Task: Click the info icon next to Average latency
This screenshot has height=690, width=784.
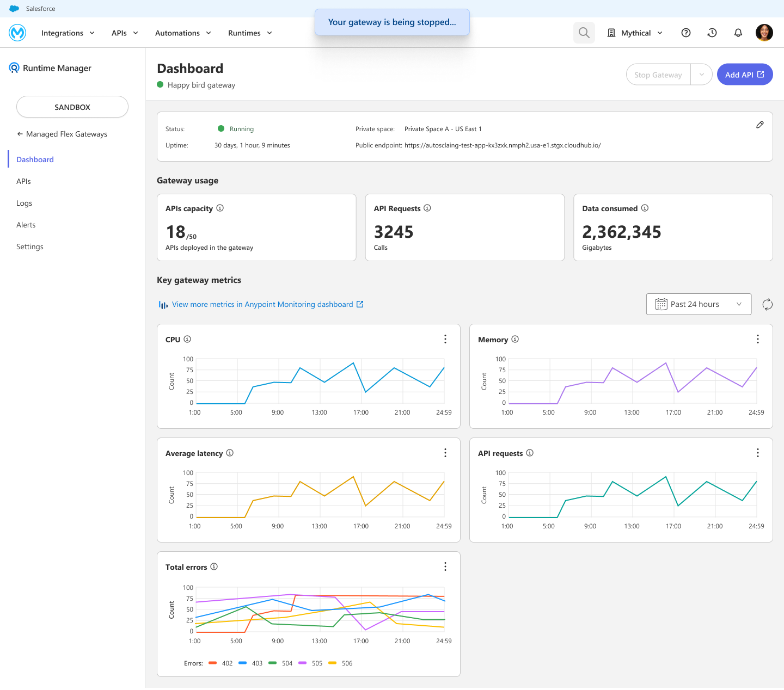Action: point(230,453)
